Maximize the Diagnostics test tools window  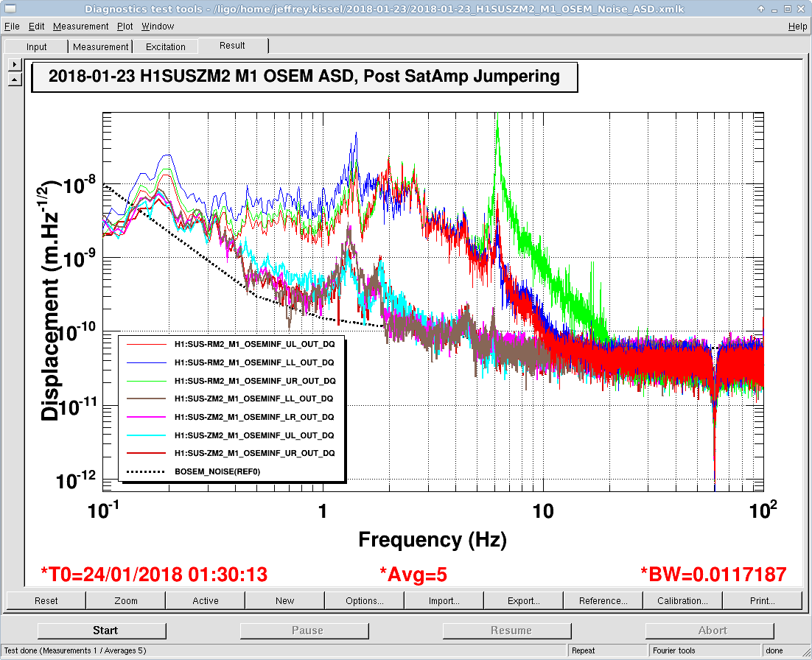pyautogui.click(x=787, y=9)
